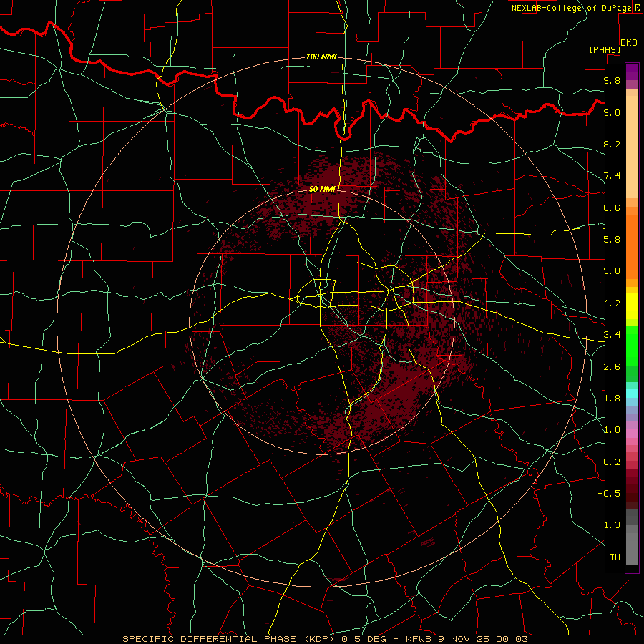Click the 2.6 value on color scale

[x=612, y=367]
